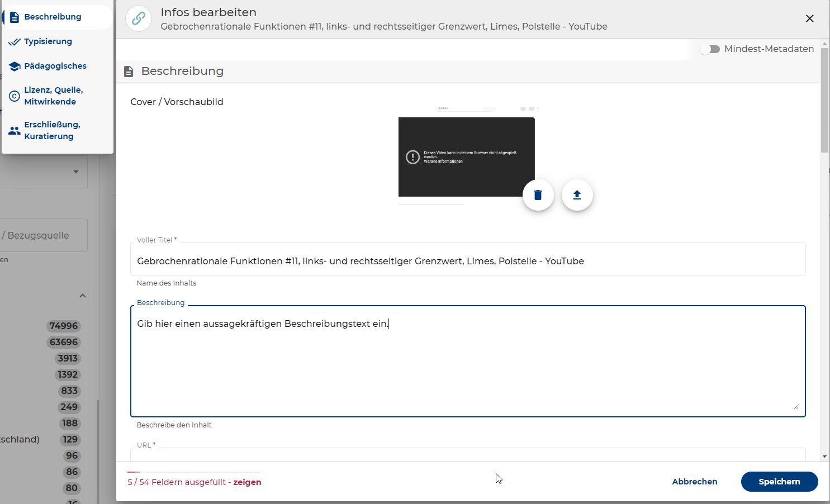Close the Infos bearbeiten dialog
The image size is (830, 504).
click(809, 18)
